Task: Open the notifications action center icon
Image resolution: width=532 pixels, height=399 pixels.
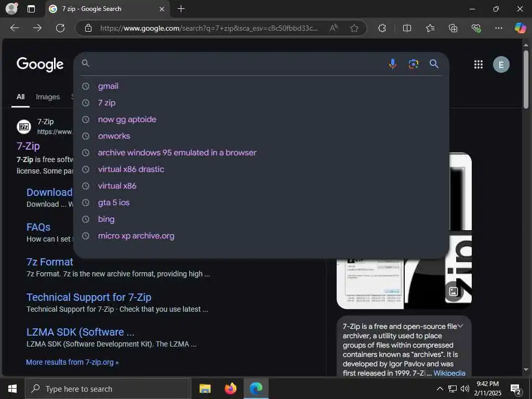Action: click(x=516, y=390)
